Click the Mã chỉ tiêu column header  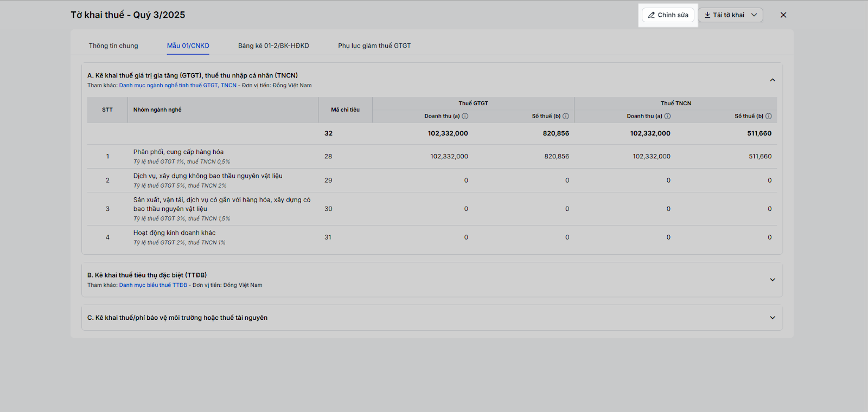[345, 110]
